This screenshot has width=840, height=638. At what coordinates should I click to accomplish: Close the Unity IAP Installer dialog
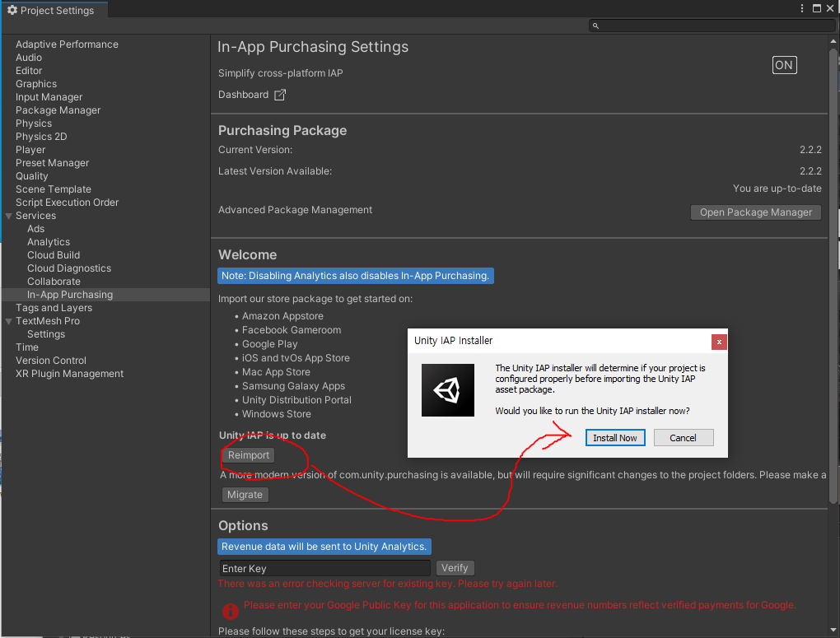point(719,342)
